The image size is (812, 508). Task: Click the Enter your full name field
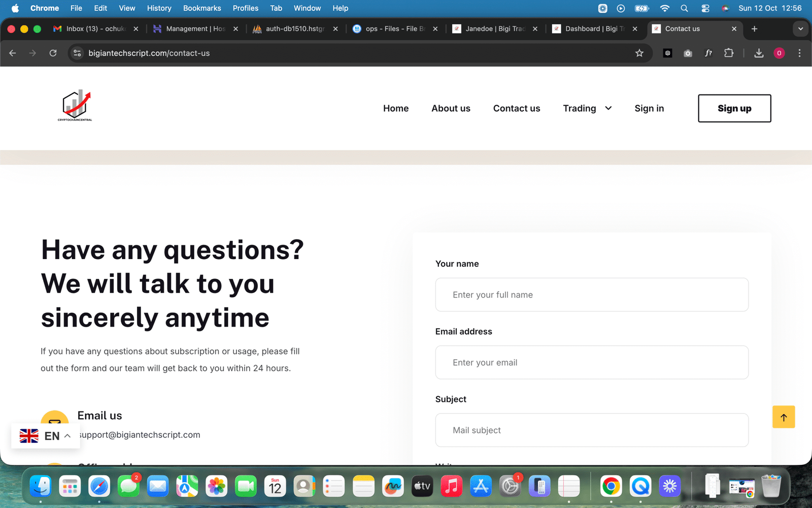point(591,295)
